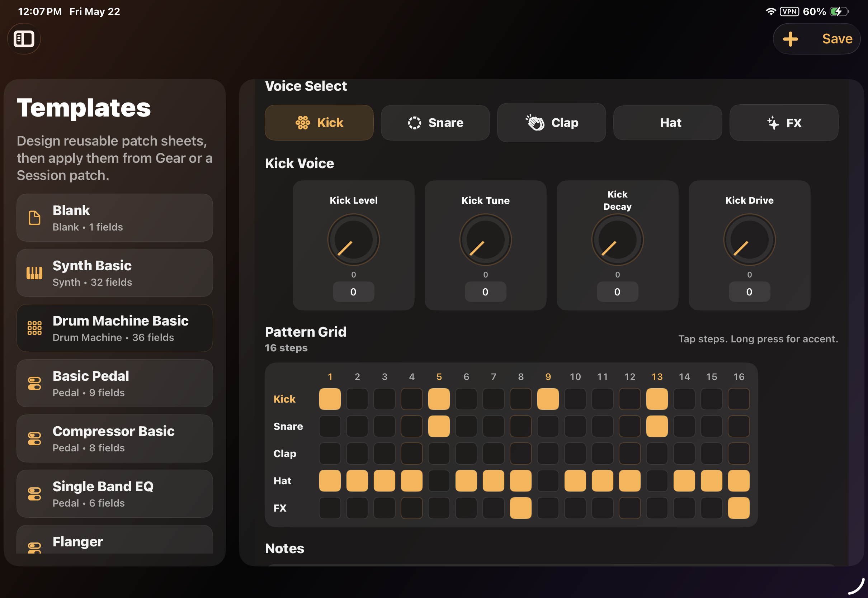The image size is (868, 598).
Task: Click the '16 steps' label
Action: click(x=286, y=348)
